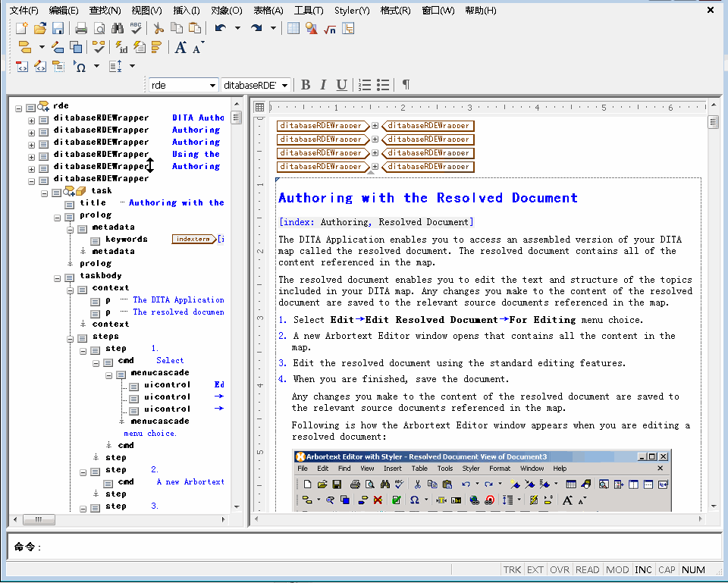
Task: Expand the ditabaseRDEWrapper row labeled Using the
Action: coord(31,157)
